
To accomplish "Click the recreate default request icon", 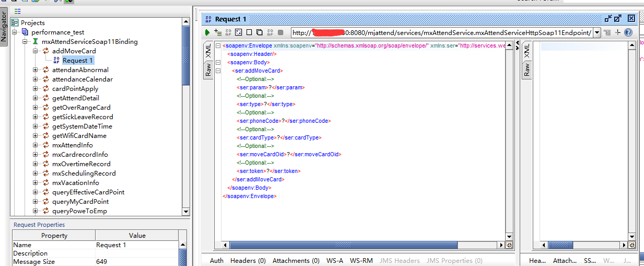I will pos(238,32).
